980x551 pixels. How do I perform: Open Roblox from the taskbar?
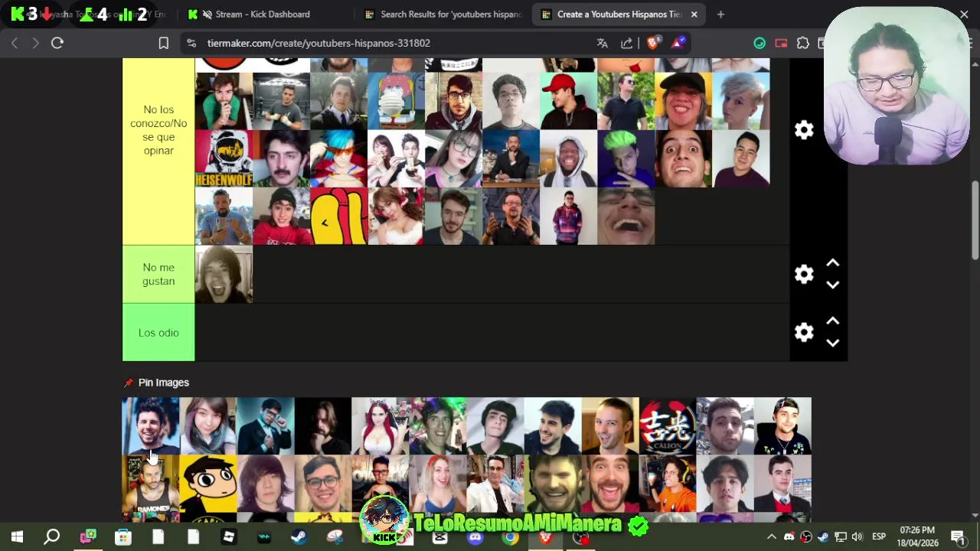pos(228,537)
